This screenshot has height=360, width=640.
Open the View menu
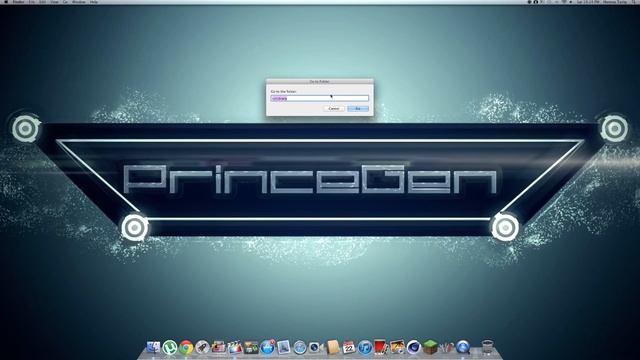pos(54,2)
